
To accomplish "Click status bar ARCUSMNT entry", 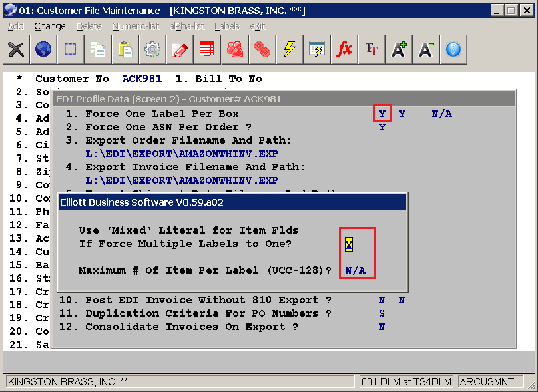I will (490, 382).
